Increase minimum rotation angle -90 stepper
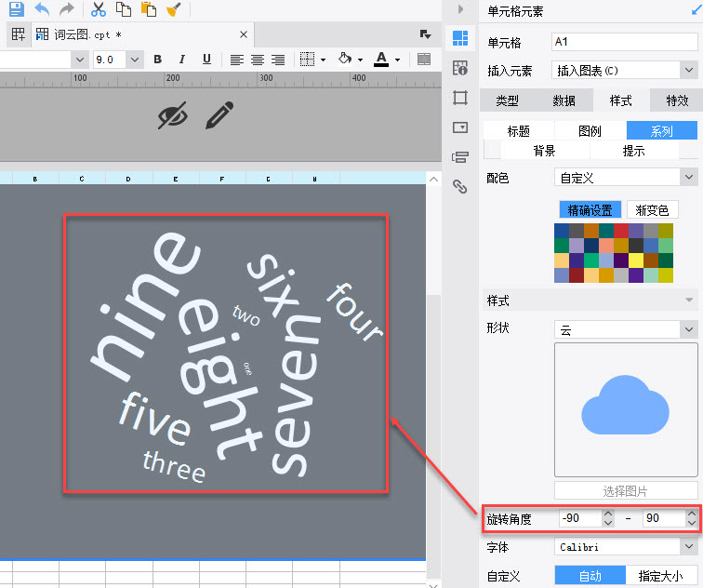Image resolution: width=703 pixels, height=588 pixels. pos(608,514)
